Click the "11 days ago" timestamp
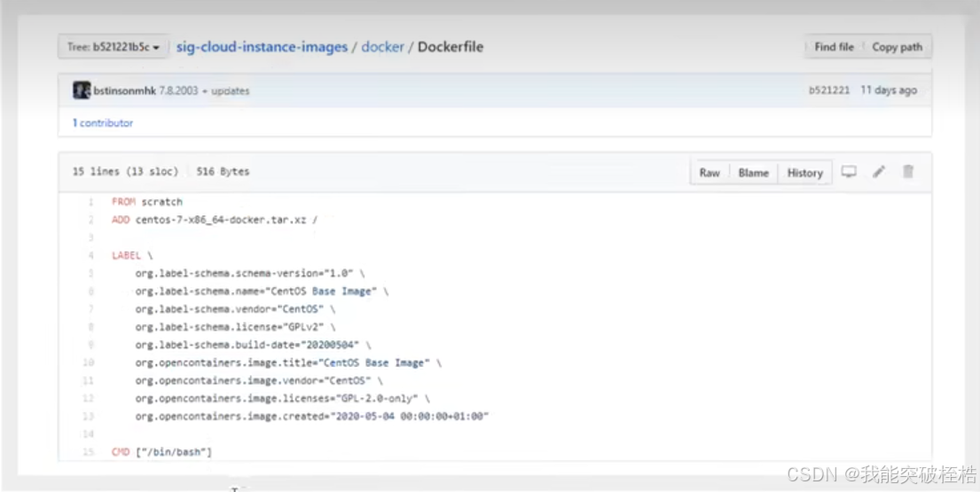The width and height of the screenshot is (980, 492). pyautogui.click(x=889, y=90)
